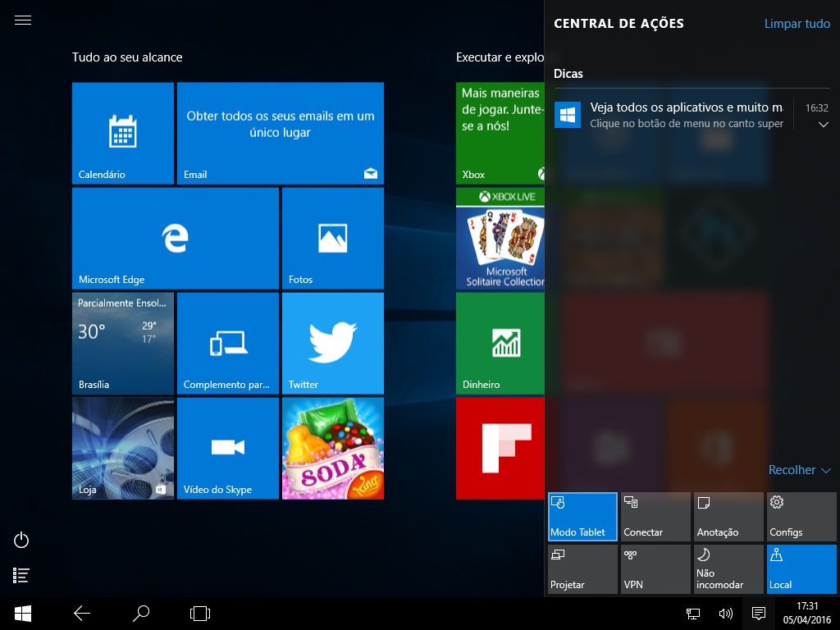Click the Power icon in sidebar
Viewport: 840px width, 630px height.
pyautogui.click(x=22, y=540)
